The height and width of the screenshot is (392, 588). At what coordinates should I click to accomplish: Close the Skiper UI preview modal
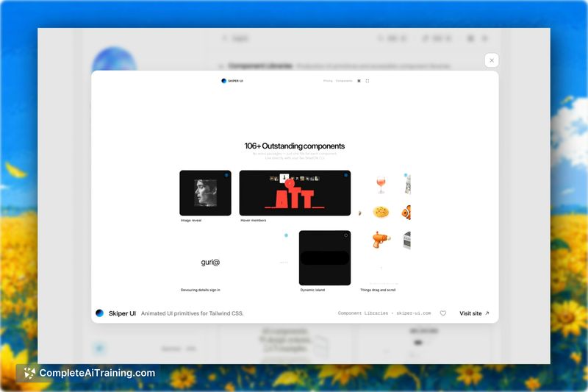(x=491, y=60)
